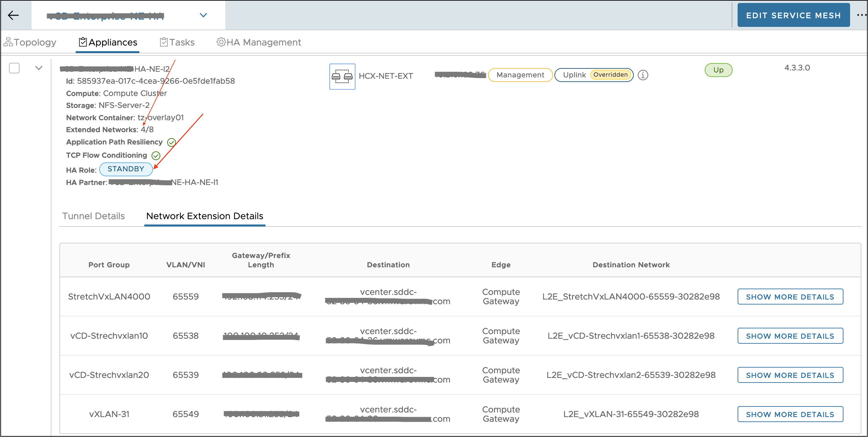Click the Application Path Resiliency checkmark icon
The image size is (868, 437).
[x=172, y=142]
